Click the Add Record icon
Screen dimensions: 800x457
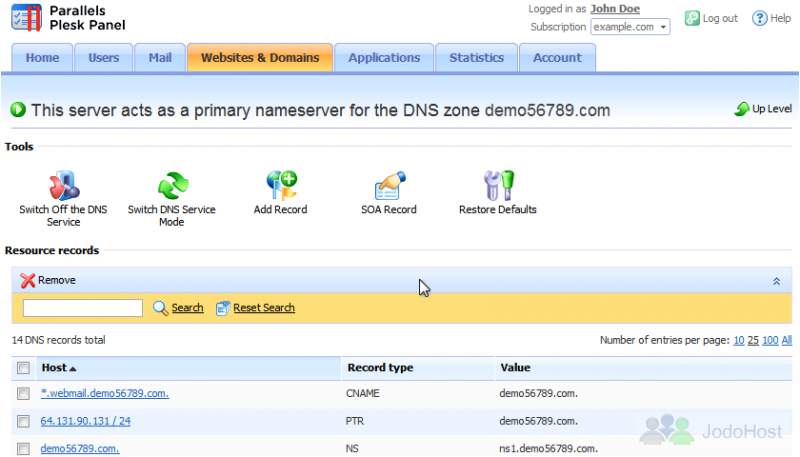click(280, 186)
